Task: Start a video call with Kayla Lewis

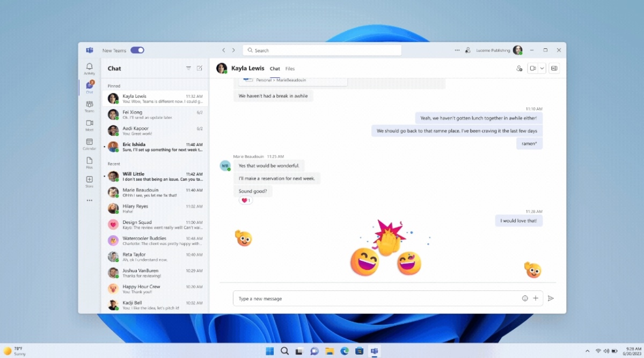Action: [x=533, y=68]
